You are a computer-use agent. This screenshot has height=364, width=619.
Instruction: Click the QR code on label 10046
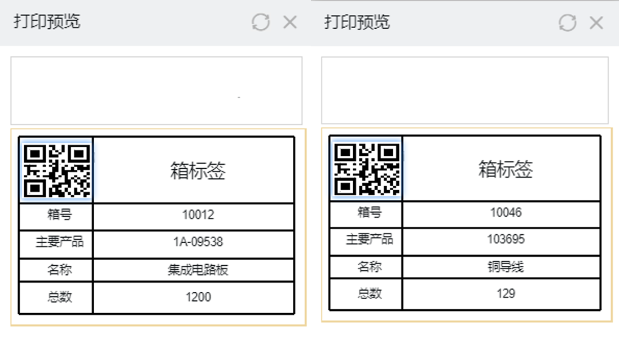tap(367, 169)
